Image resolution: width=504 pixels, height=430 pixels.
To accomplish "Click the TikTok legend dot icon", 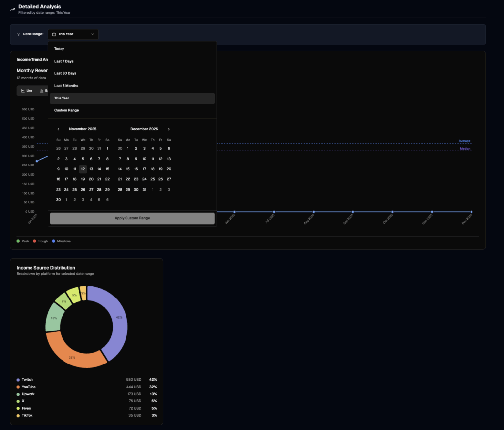I will (18, 415).
